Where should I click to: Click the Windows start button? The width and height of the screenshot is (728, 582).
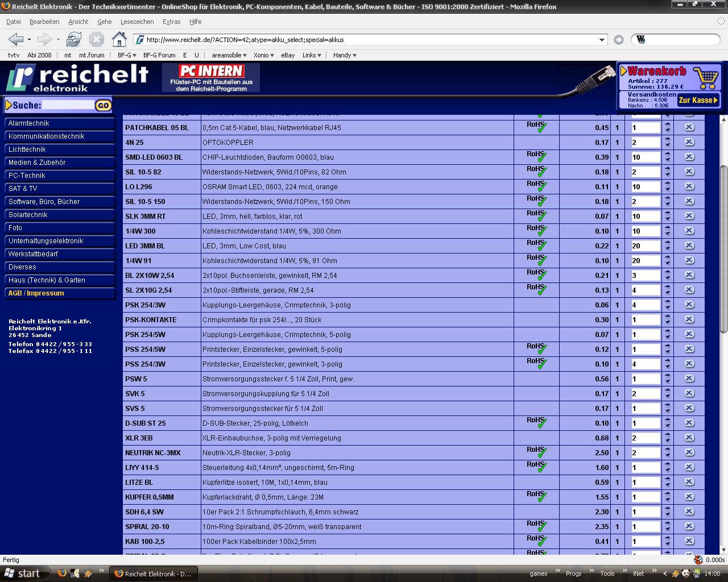tap(23, 573)
